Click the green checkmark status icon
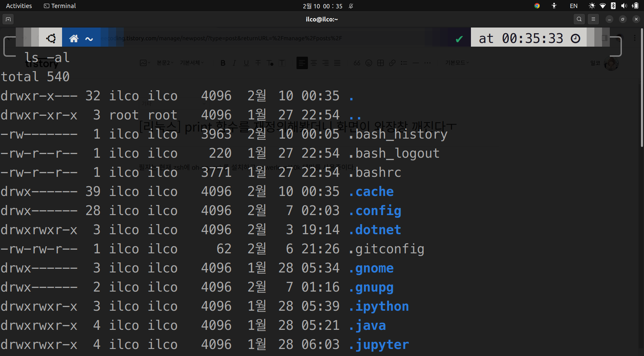Image resolution: width=644 pixels, height=356 pixels. 459,39
